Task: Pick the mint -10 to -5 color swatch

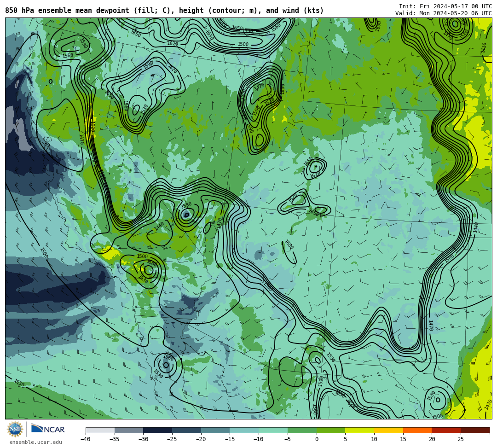Action: click(x=273, y=430)
